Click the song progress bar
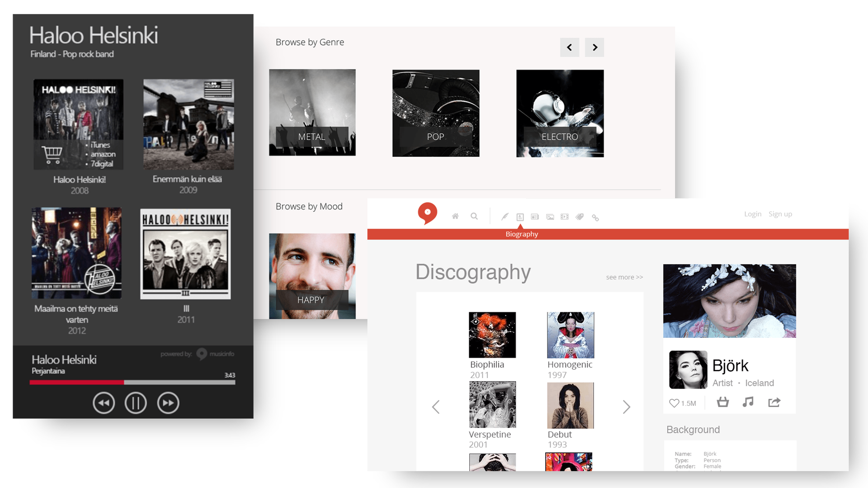 pyautogui.click(x=131, y=382)
